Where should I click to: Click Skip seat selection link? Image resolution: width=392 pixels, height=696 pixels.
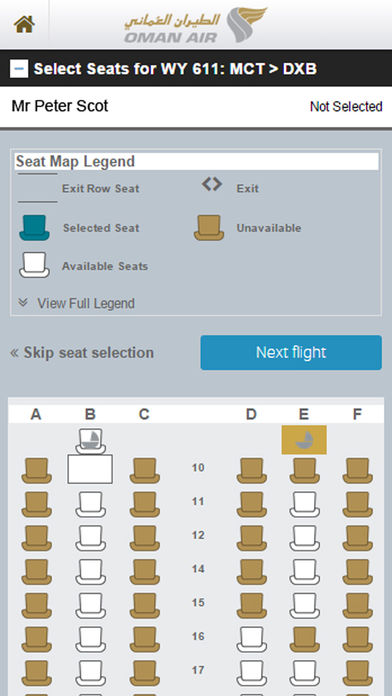click(82, 353)
